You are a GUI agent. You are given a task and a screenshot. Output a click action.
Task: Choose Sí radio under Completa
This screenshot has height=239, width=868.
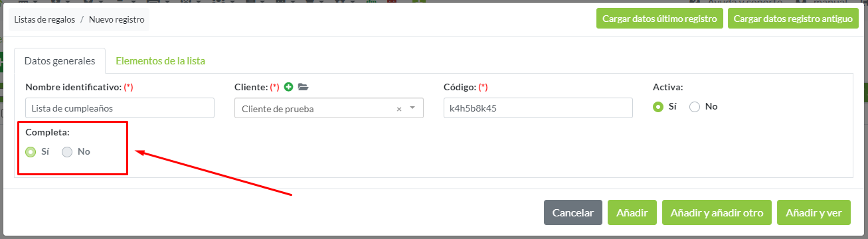pos(31,151)
